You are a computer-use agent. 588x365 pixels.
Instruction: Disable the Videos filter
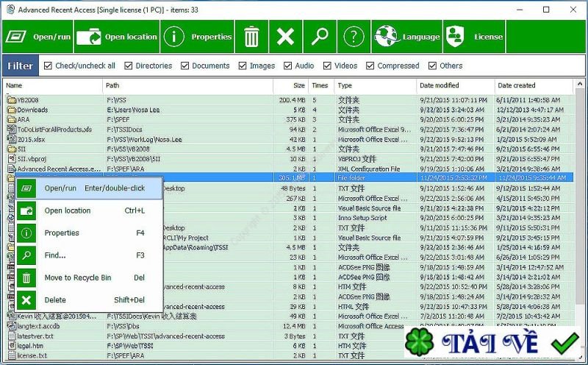(x=327, y=65)
